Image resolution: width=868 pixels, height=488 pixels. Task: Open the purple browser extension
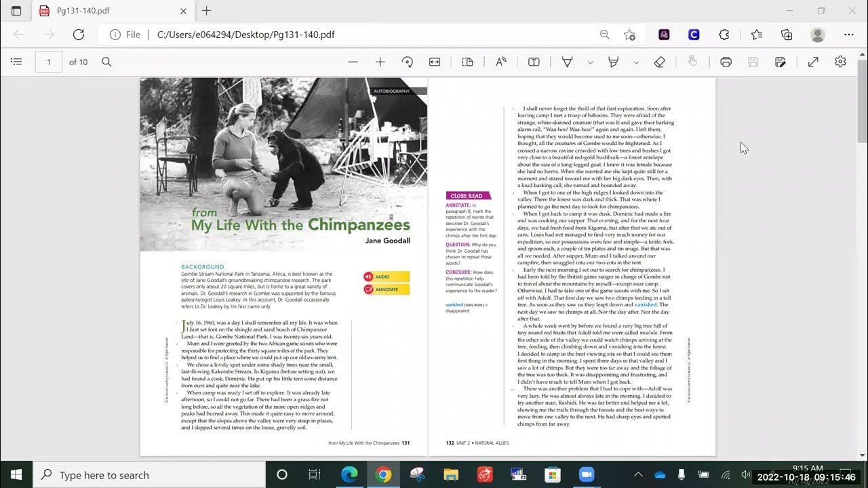pyautogui.click(x=664, y=35)
